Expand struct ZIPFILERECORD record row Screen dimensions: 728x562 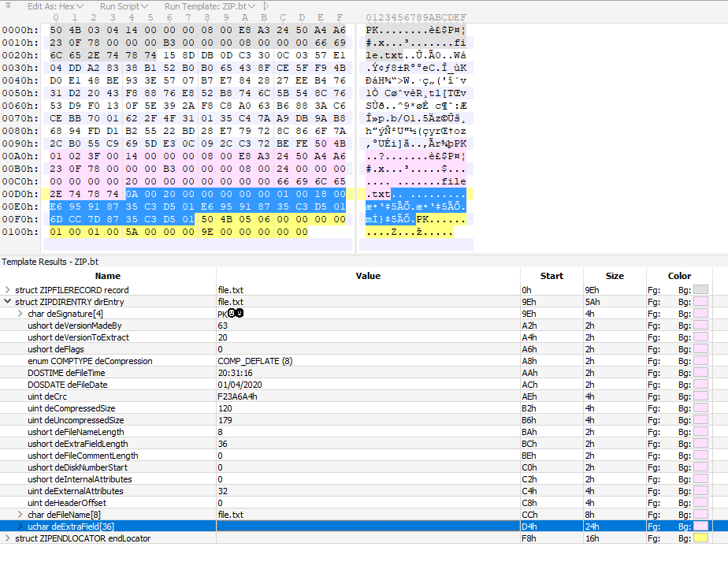pos(7,289)
